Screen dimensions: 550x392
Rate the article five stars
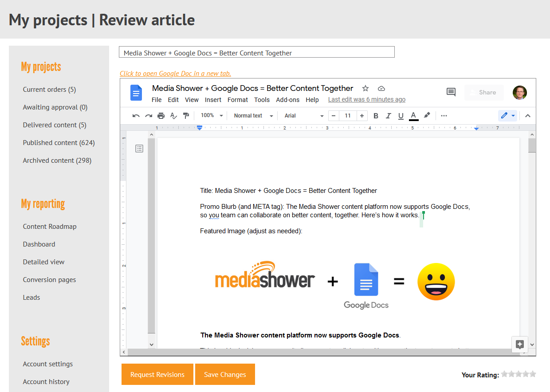[533, 374]
